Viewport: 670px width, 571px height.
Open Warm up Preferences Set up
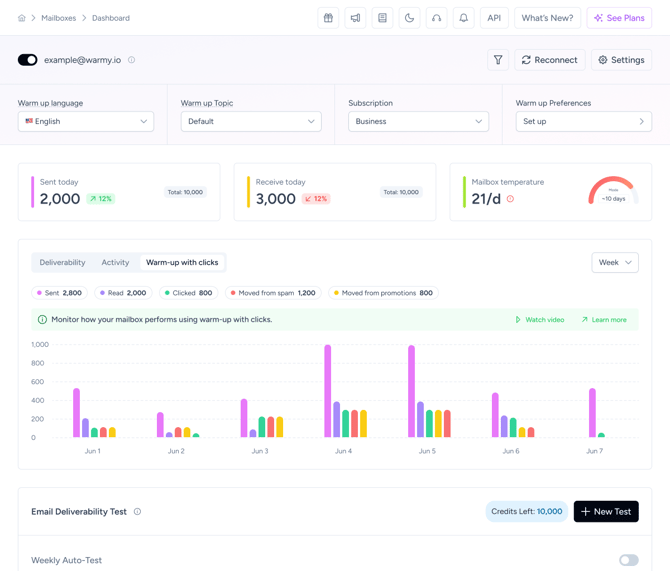coord(583,121)
